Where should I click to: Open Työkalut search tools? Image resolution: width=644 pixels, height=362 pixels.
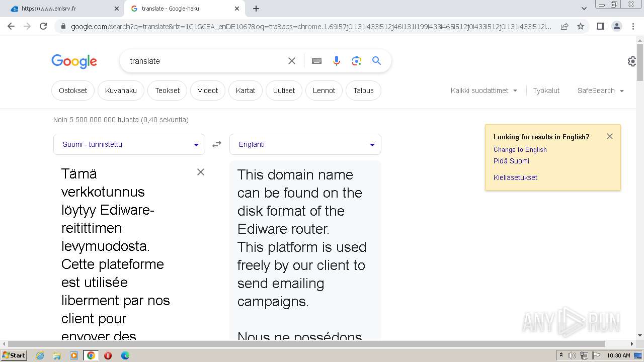(x=546, y=90)
